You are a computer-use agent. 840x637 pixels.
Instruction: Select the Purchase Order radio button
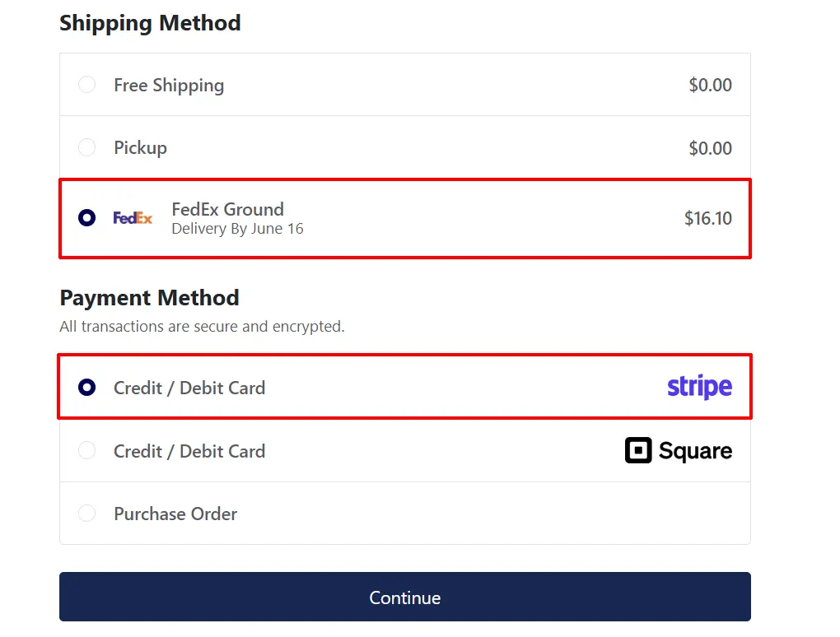tap(86, 513)
